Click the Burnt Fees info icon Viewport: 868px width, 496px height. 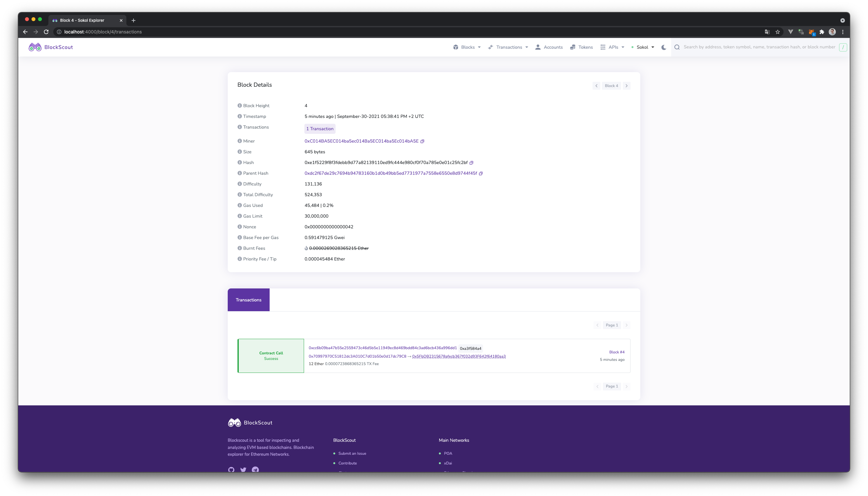(x=239, y=248)
